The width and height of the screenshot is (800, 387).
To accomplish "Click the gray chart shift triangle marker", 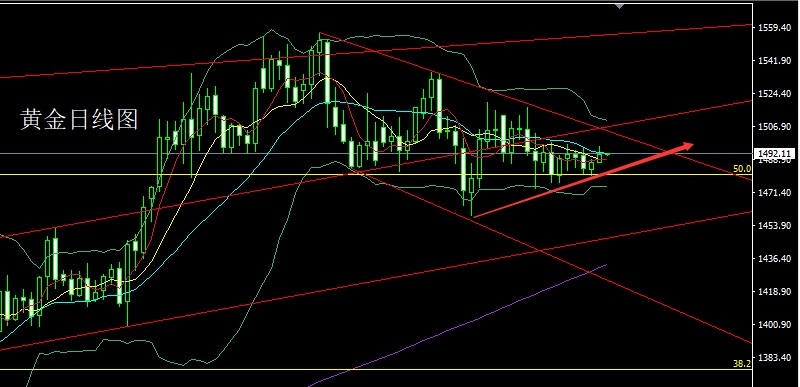I will 619,6.
